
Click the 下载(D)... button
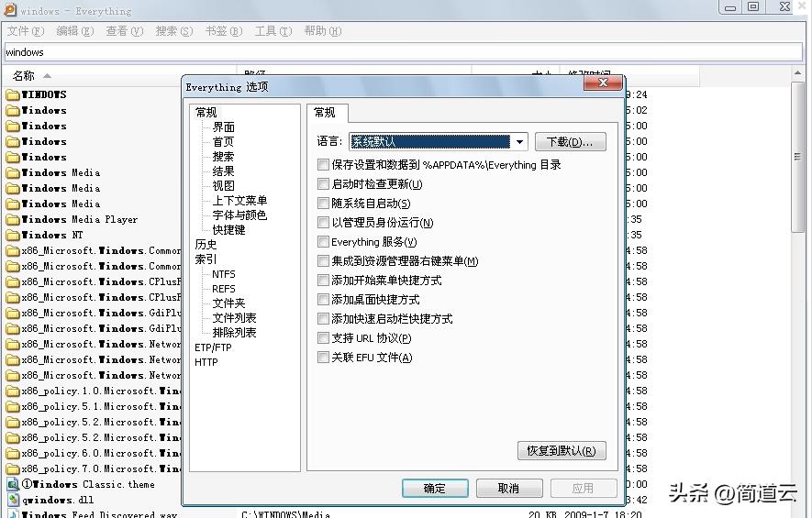coord(570,141)
